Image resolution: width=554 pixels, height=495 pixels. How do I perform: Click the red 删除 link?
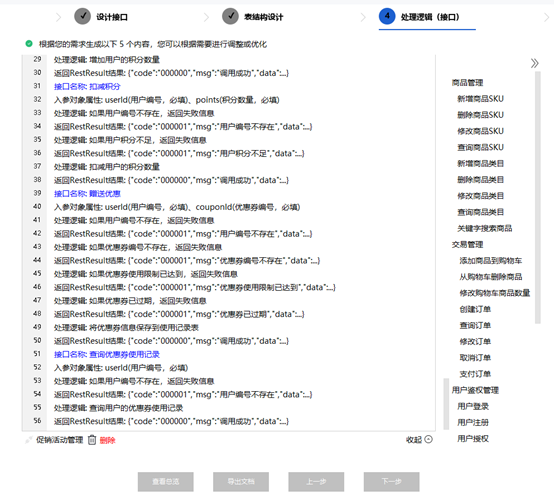pyautogui.click(x=108, y=440)
